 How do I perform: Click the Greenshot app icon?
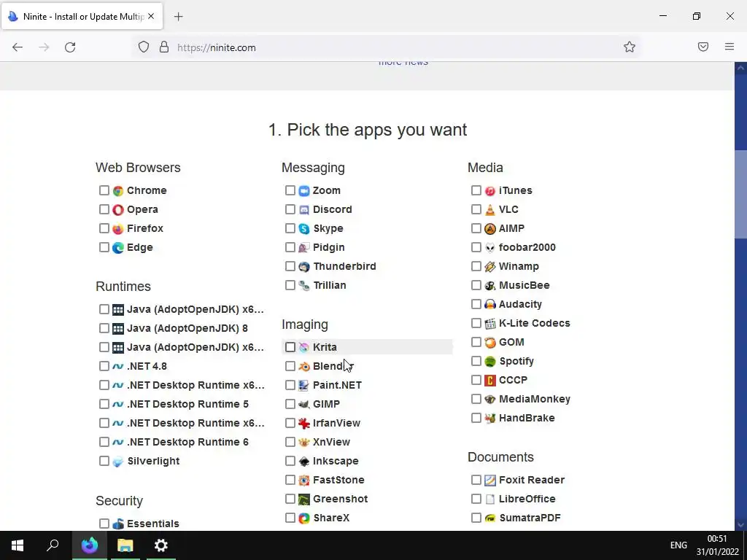click(x=304, y=499)
